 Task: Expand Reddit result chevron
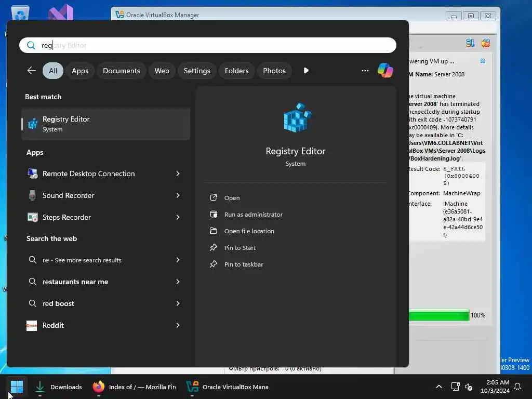click(x=178, y=325)
